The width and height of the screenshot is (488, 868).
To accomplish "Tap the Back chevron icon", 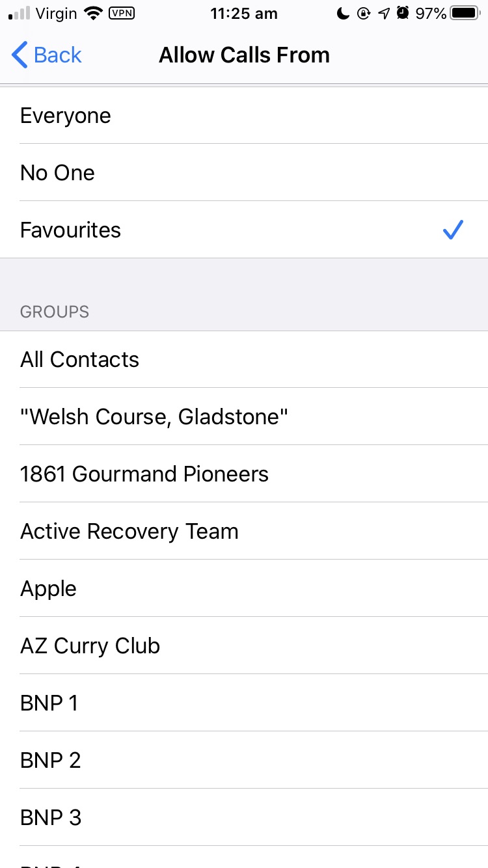I will tap(20, 55).
